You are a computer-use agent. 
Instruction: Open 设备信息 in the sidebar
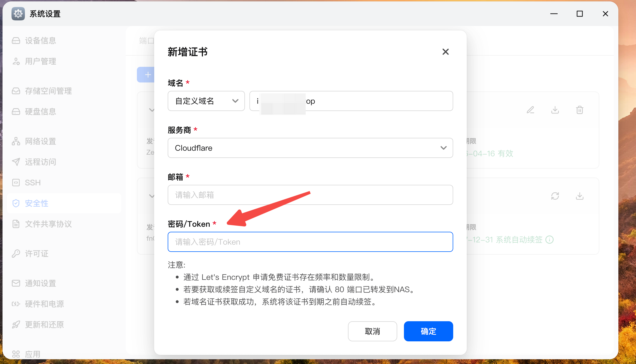coord(40,41)
